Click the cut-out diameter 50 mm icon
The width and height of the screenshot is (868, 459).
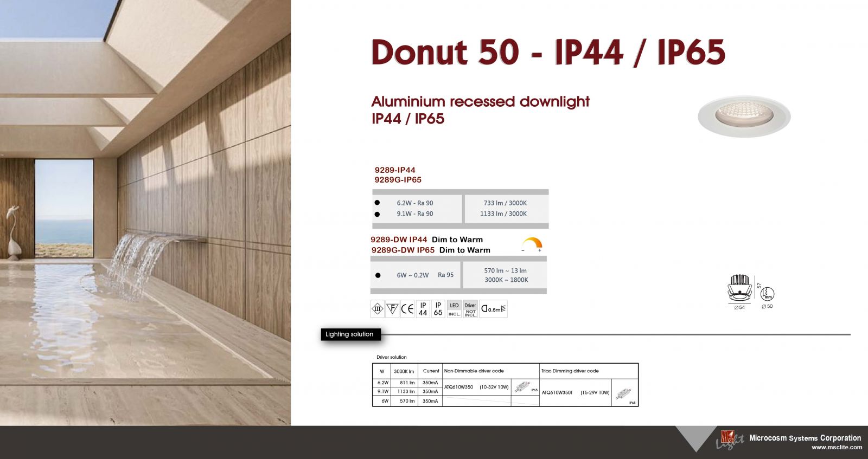pos(767,294)
